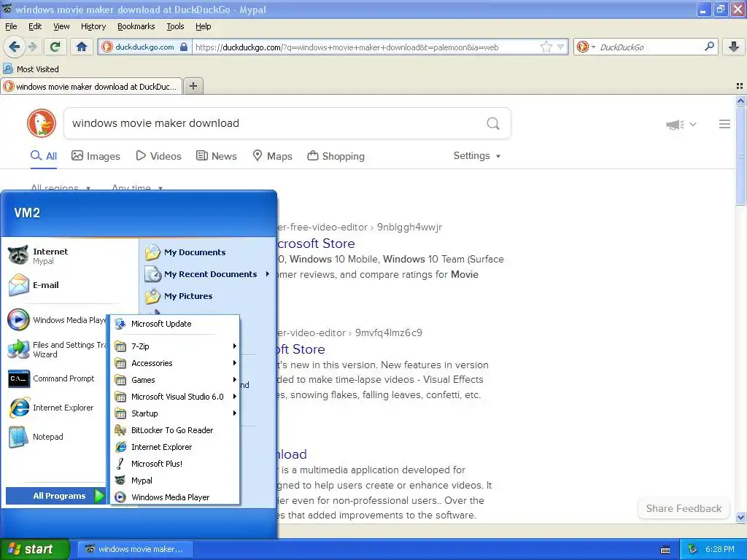Click Microsoft Update in All Programs
This screenshot has width=747, height=560.
[175, 324]
